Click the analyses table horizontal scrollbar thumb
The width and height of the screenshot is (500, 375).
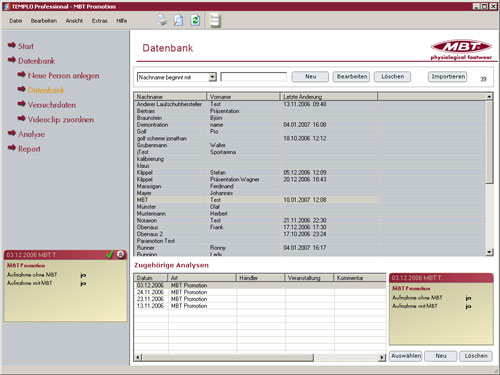click(228, 357)
